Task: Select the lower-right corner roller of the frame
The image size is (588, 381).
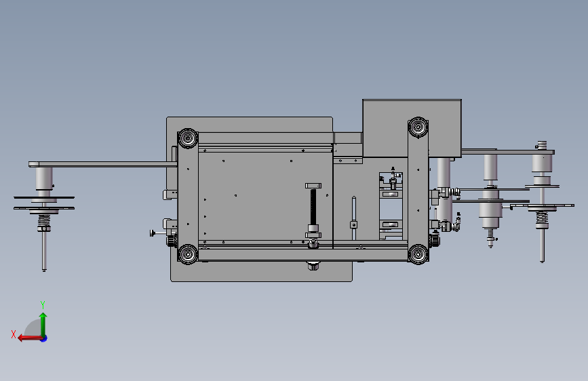Action: click(418, 254)
